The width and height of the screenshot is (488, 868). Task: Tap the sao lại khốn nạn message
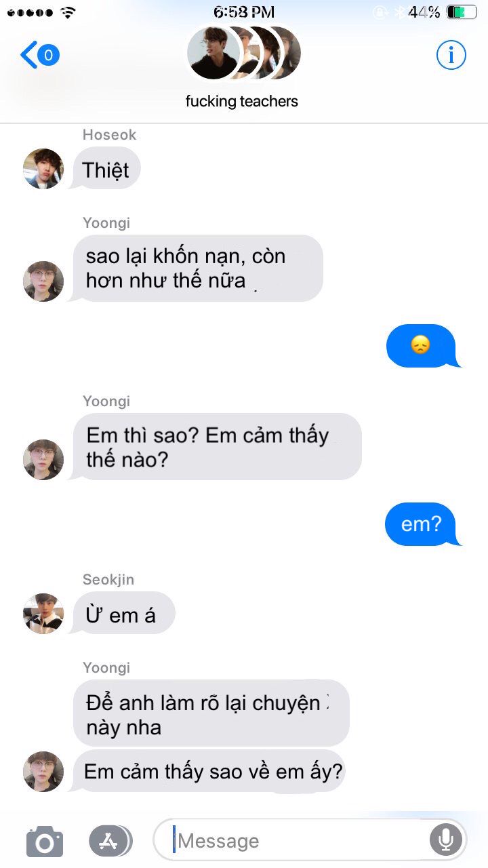point(196,268)
